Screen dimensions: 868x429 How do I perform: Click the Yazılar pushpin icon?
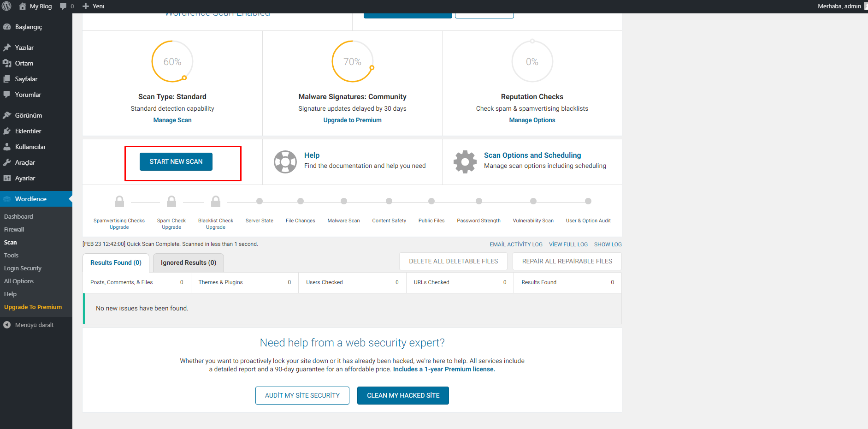[x=7, y=48]
